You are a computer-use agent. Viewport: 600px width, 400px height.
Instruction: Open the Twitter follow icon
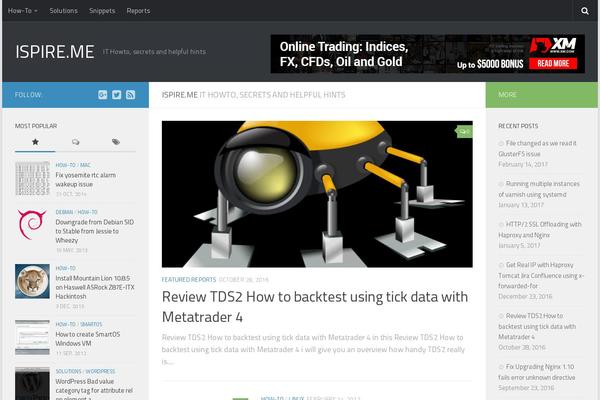pyautogui.click(x=117, y=95)
